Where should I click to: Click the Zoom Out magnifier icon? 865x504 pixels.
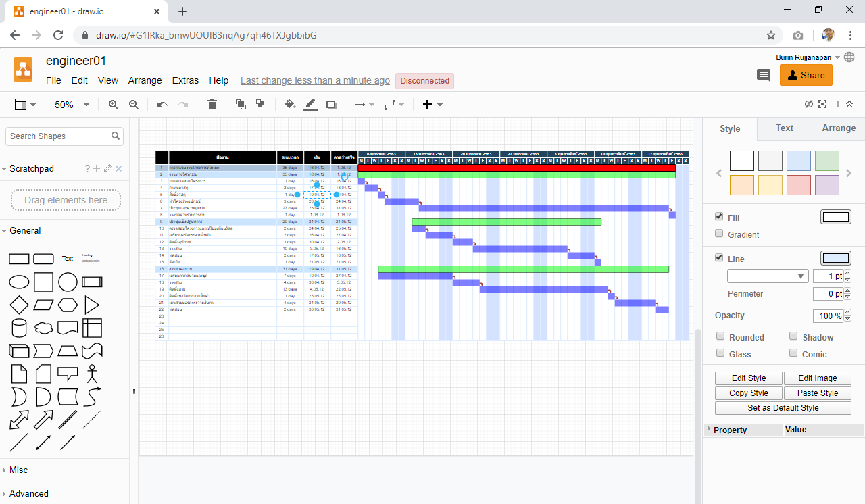tap(134, 105)
